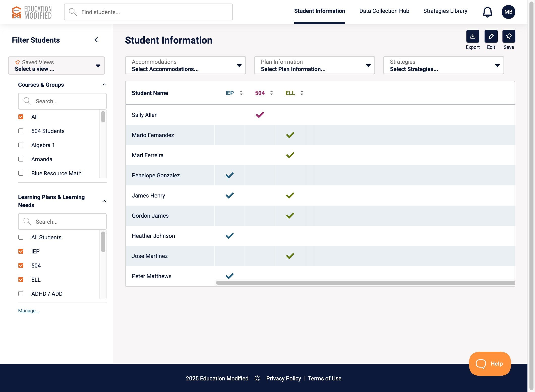The height and width of the screenshot is (392, 535).
Task: Click the Save pin icon
Action: 509,36
